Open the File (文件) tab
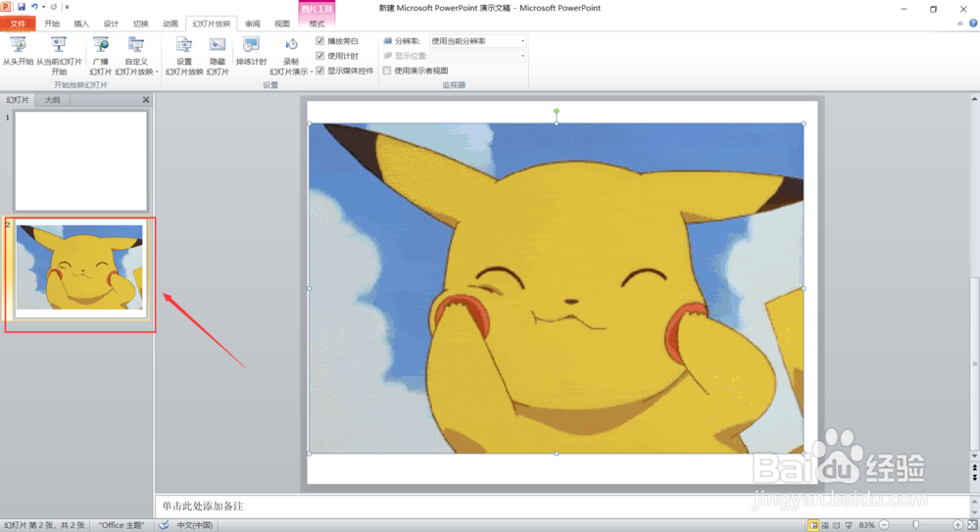 point(18,24)
